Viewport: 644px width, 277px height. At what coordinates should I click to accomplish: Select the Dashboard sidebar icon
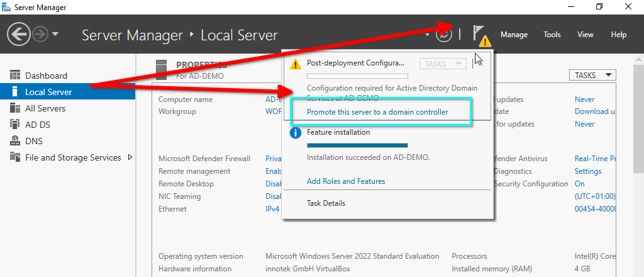(16, 76)
